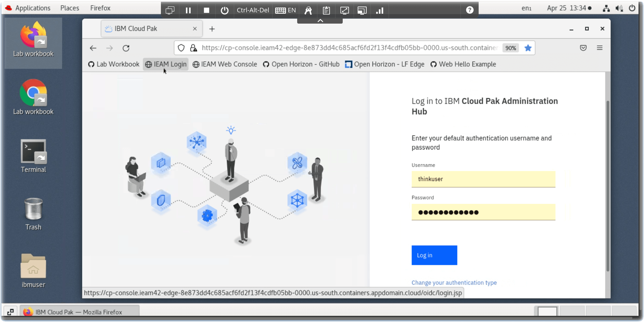Screen dimensions: 644x322
Task: Open Open Horizon - LF Edge bookmark
Action: click(x=384, y=64)
